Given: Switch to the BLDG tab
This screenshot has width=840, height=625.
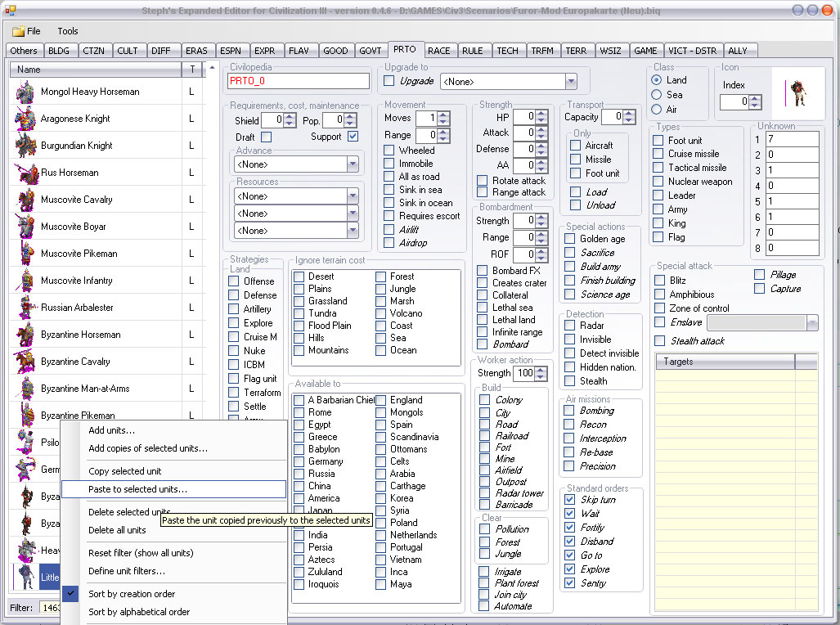Looking at the screenshot, I should pos(59,51).
